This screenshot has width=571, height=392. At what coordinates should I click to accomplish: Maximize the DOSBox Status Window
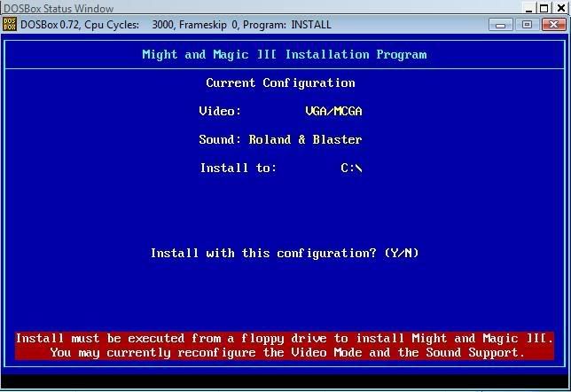(x=544, y=8)
